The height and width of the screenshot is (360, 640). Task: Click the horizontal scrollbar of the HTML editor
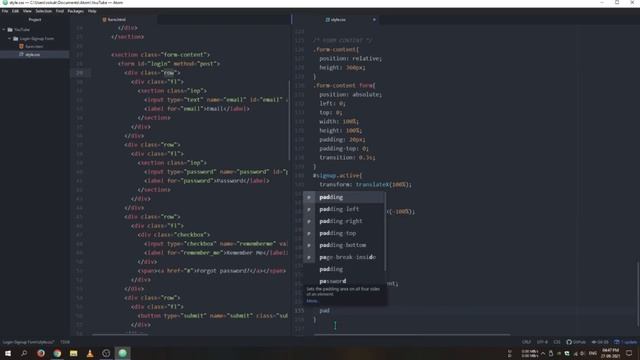(x=120, y=334)
